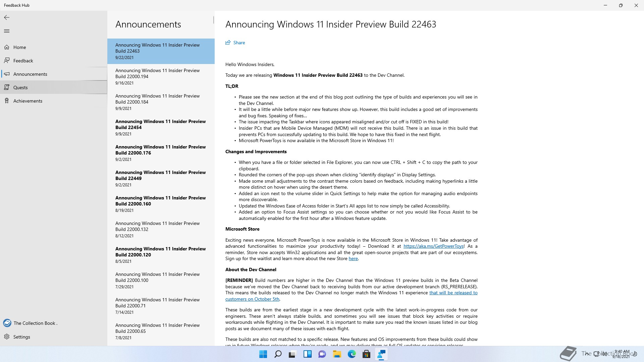Select Build 22449 announcement
The height and width of the screenshot is (362, 644).
click(161, 179)
